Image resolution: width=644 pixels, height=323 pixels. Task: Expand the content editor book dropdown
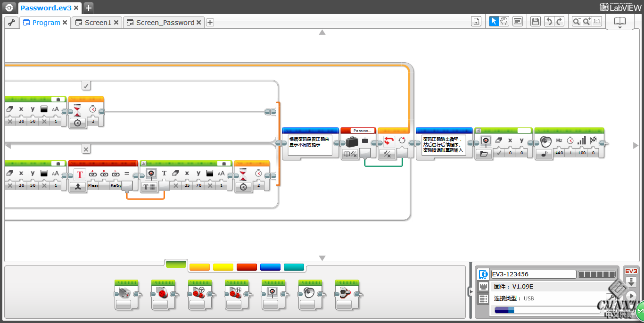[619, 22]
